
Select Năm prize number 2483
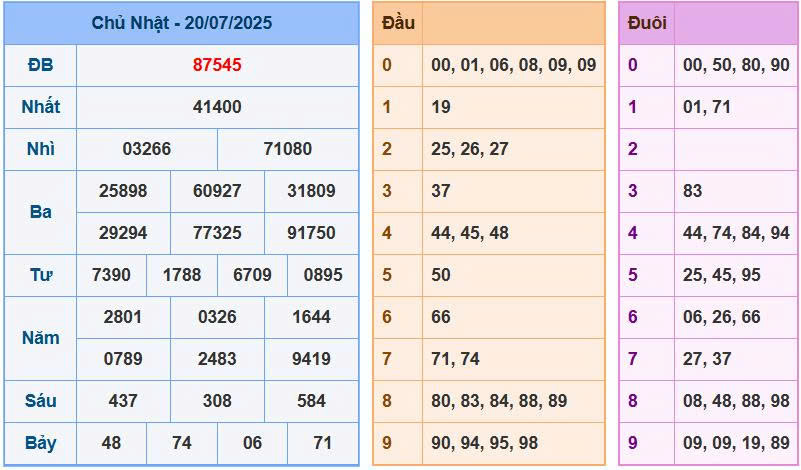tap(217, 358)
